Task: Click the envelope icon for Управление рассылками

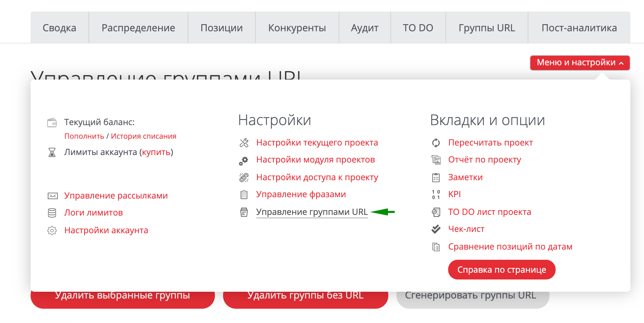Action: [52, 196]
